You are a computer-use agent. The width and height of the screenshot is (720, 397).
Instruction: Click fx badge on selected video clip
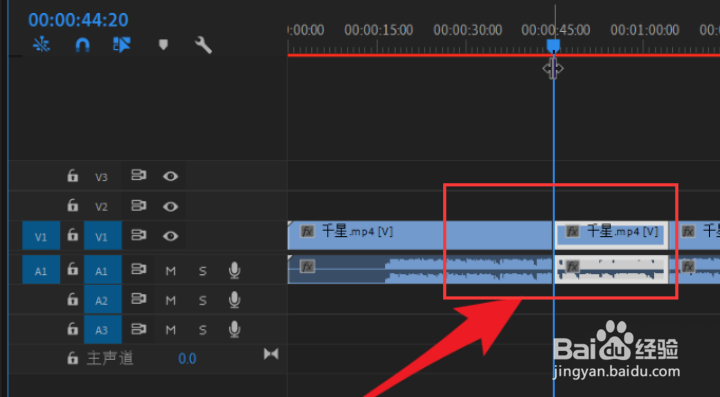[x=572, y=231]
